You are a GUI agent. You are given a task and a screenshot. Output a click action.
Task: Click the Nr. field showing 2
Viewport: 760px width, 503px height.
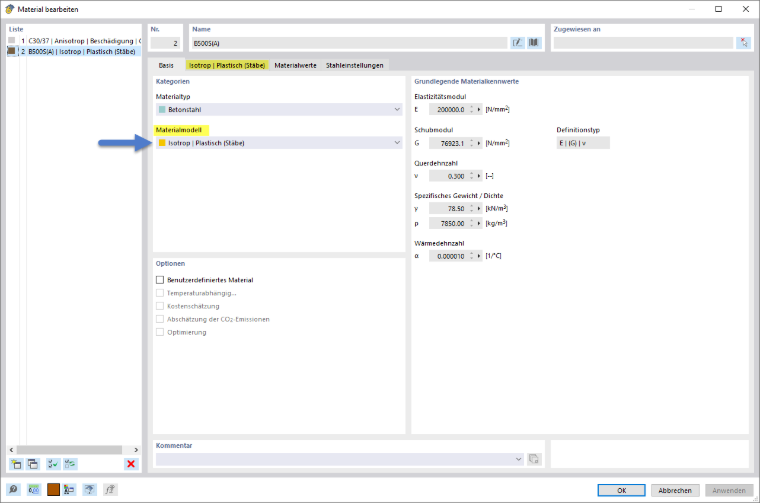coord(165,43)
